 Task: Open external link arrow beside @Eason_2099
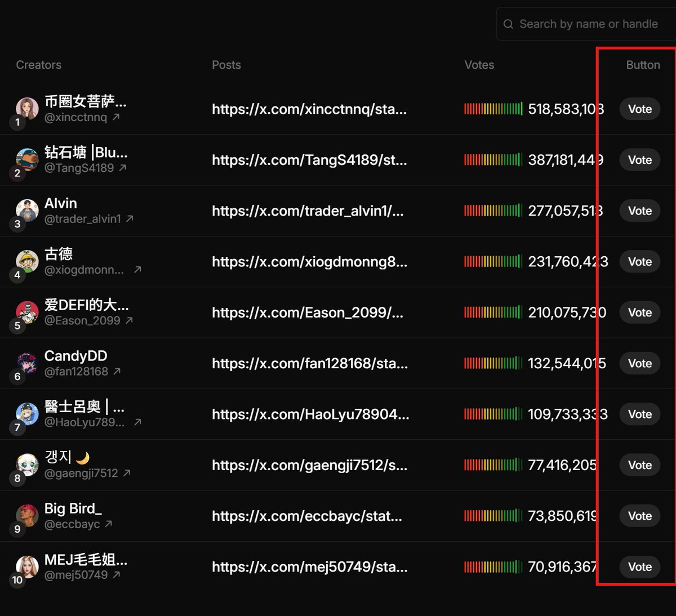129,320
